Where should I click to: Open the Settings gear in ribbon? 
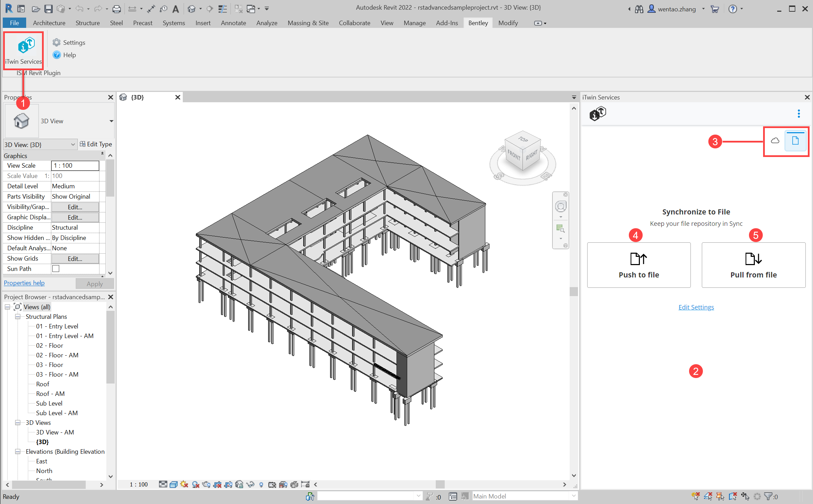(56, 42)
